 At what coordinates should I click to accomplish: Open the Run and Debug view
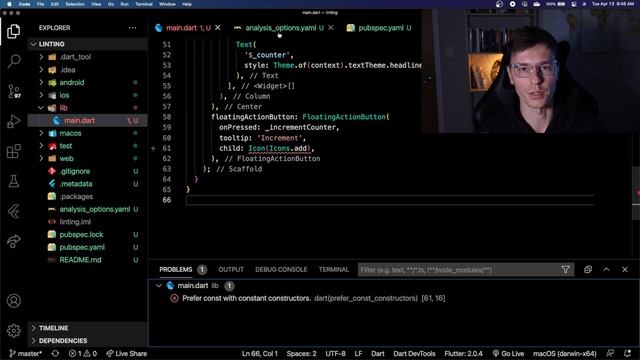click(13, 121)
